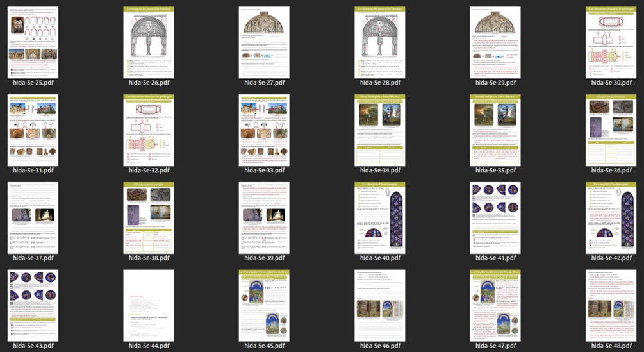The image size is (644, 352).
Task: Click the file name hida-5e-38.pdf
Action: tap(149, 258)
